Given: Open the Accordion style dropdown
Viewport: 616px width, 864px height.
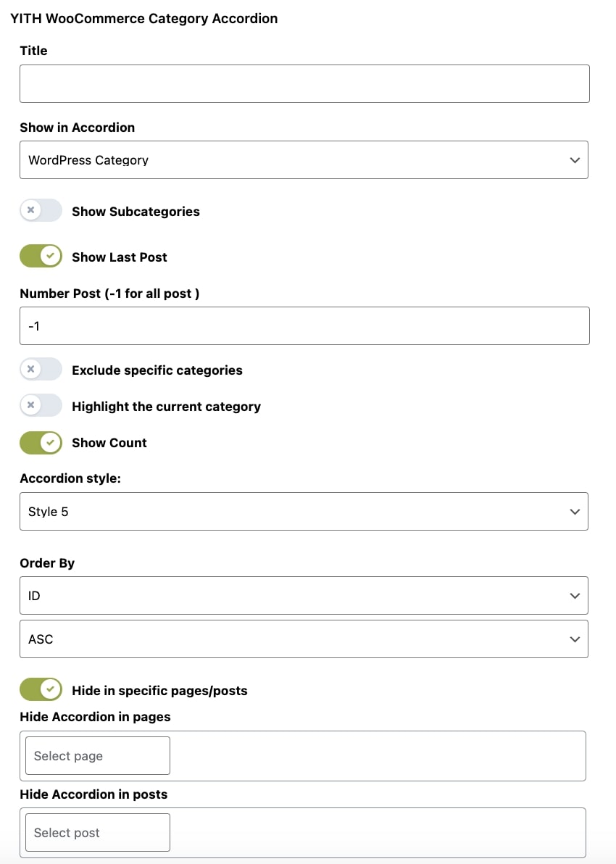Looking at the screenshot, I should 304,511.
